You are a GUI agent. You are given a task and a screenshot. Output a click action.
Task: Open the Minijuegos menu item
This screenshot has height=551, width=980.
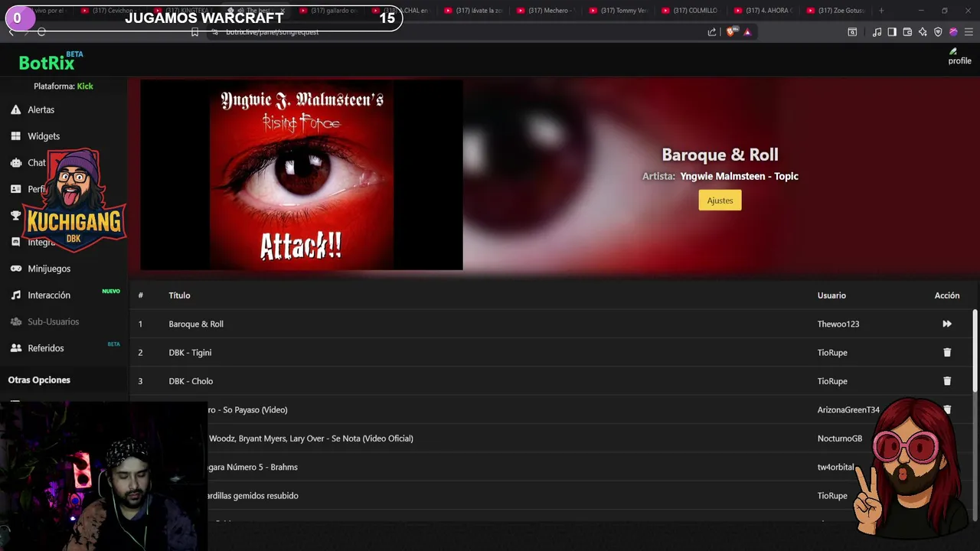(x=49, y=269)
